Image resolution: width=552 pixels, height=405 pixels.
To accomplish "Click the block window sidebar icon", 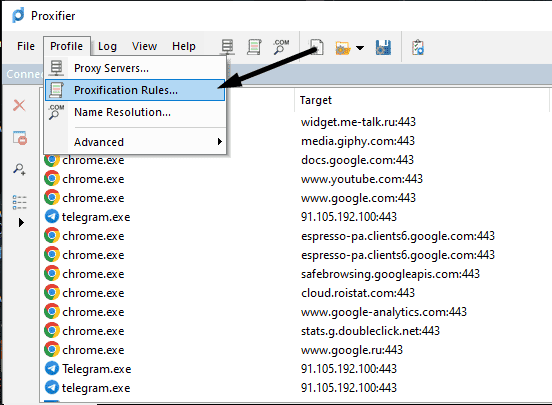I will coord(20,138).
